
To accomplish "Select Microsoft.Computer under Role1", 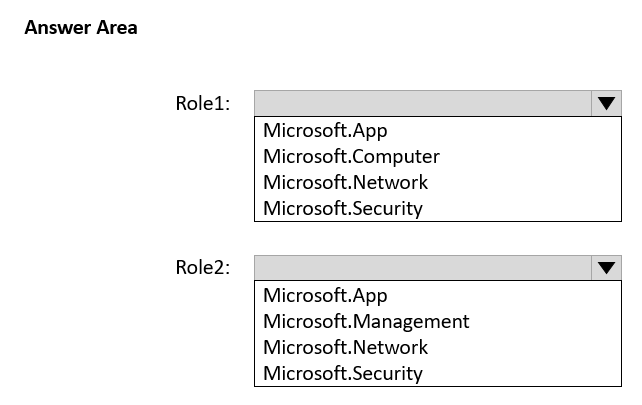I will [x=351, y=156].
